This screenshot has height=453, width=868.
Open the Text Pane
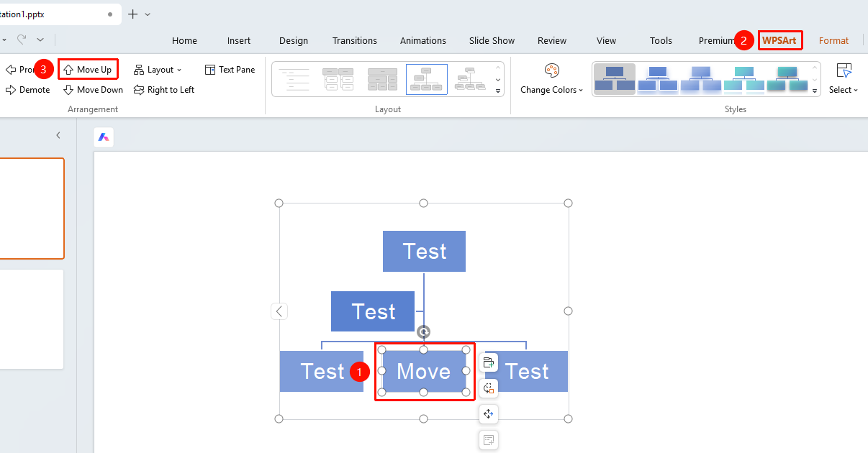230,70
